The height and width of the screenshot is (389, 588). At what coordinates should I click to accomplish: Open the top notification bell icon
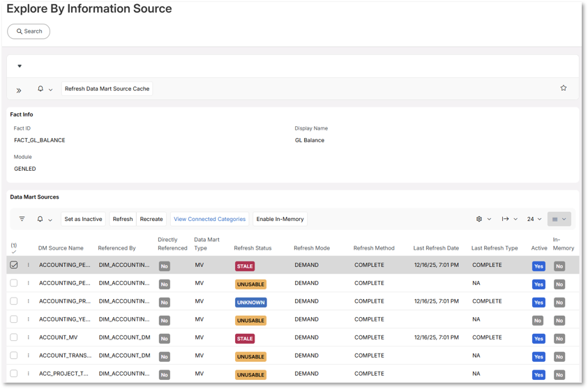click(40, 89)
